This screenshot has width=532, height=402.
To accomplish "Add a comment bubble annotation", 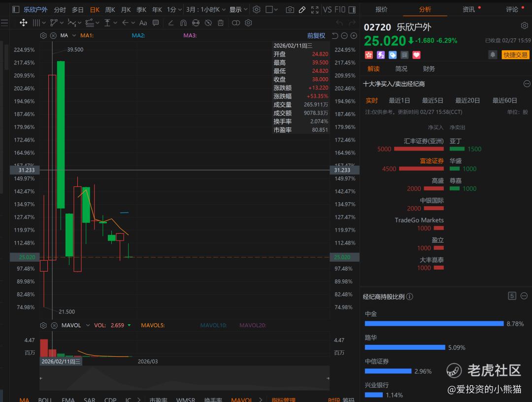I will (156, 23).
